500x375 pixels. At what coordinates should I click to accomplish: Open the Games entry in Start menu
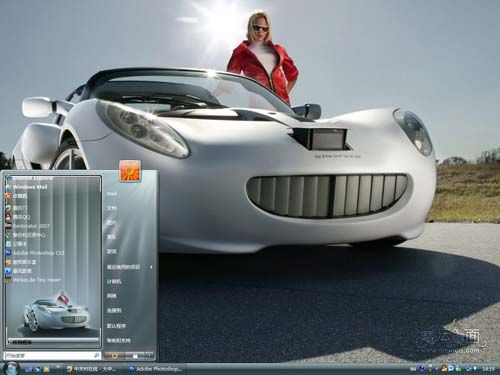(x=112, y=252)
